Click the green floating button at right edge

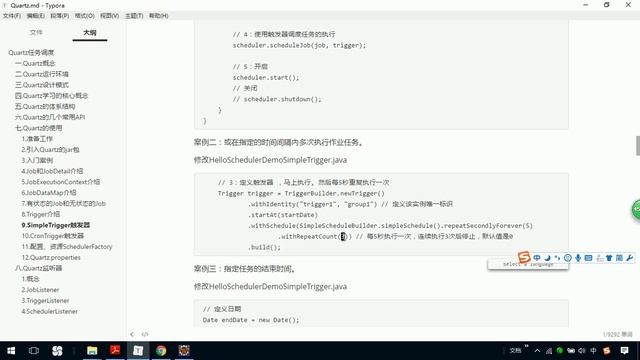(x=636, y=210)
